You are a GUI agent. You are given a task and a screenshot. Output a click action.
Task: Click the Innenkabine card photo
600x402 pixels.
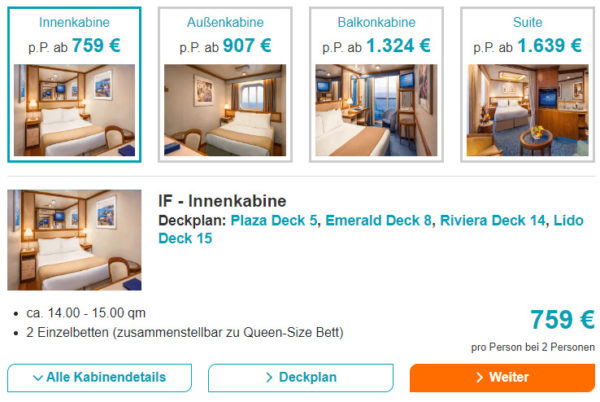coord(74,110)
